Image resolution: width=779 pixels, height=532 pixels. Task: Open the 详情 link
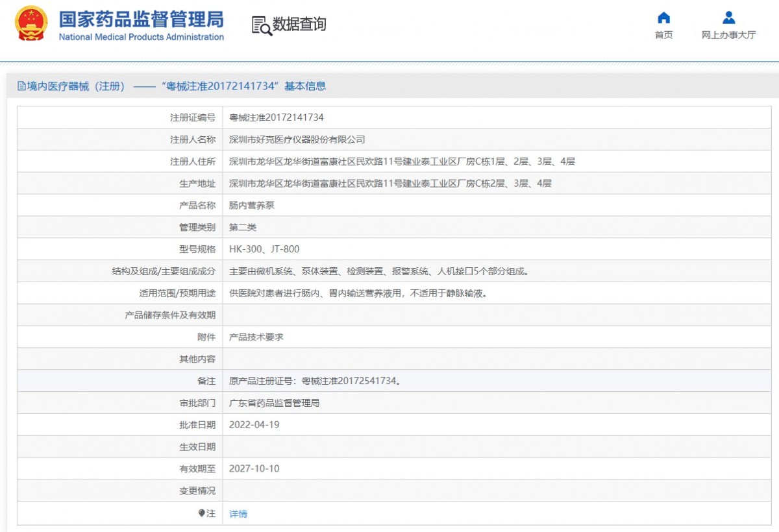pos(238,514)
